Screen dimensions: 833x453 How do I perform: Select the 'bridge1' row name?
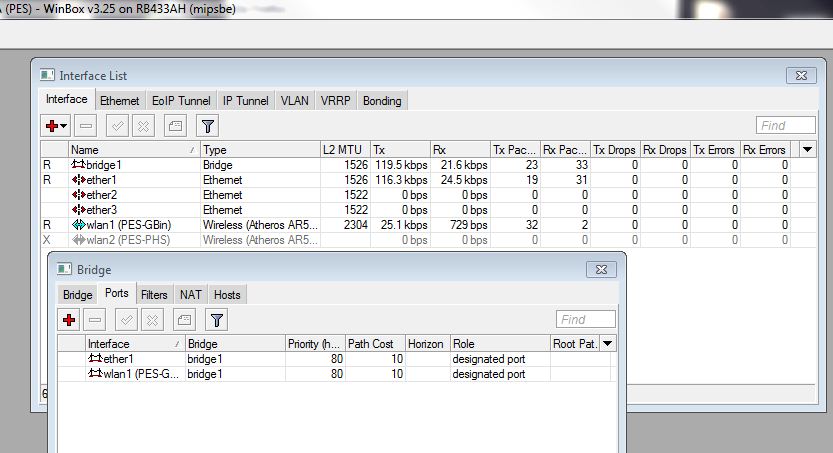104,165
